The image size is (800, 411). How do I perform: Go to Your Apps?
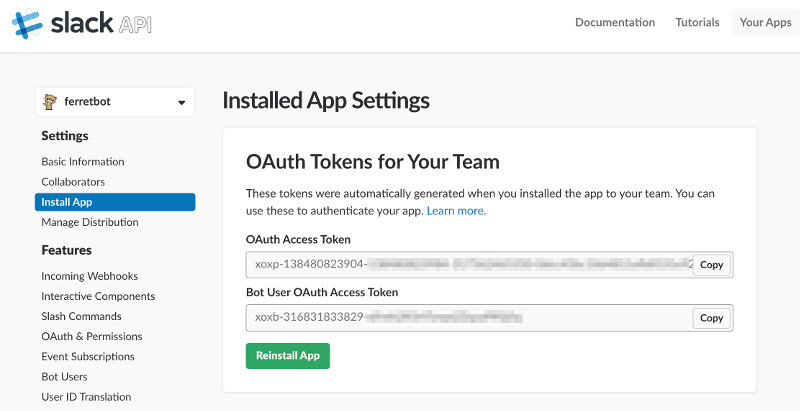(765, 22)
